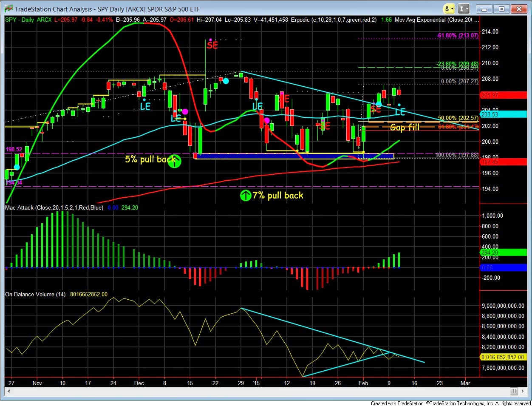Select the green arrow beside 7% pull back

[x=246, y=196]
